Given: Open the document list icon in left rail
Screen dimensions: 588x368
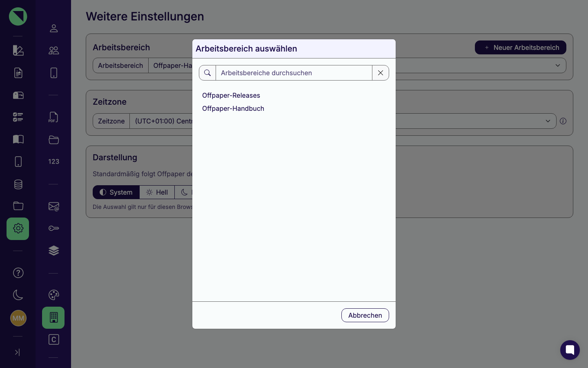Looking at the screenshot, I should 18,73.
